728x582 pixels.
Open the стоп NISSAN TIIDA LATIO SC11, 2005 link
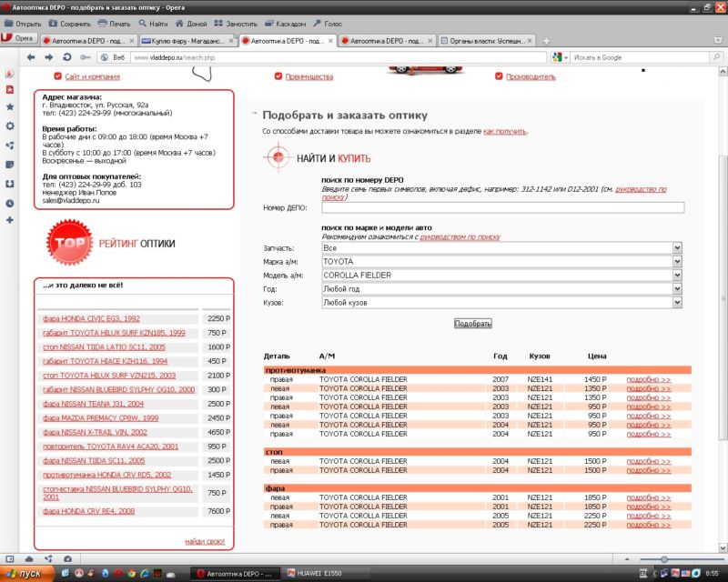tap(104, 347)
